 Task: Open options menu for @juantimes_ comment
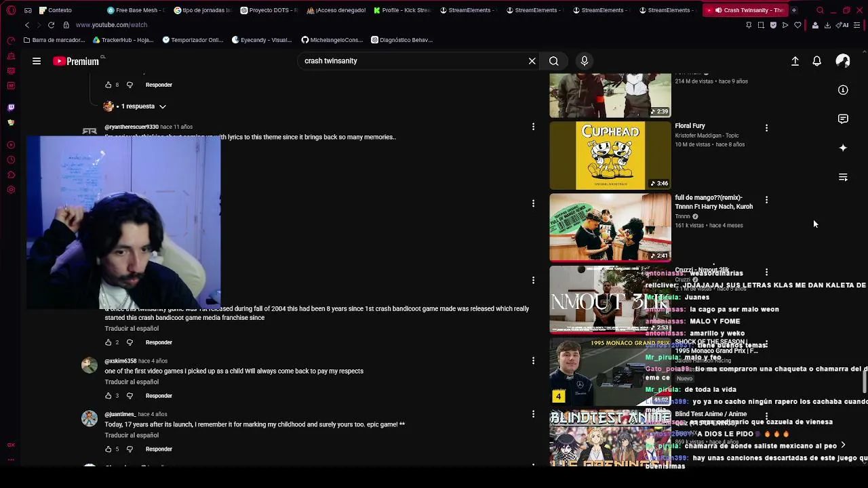click(x=533, y=414)
